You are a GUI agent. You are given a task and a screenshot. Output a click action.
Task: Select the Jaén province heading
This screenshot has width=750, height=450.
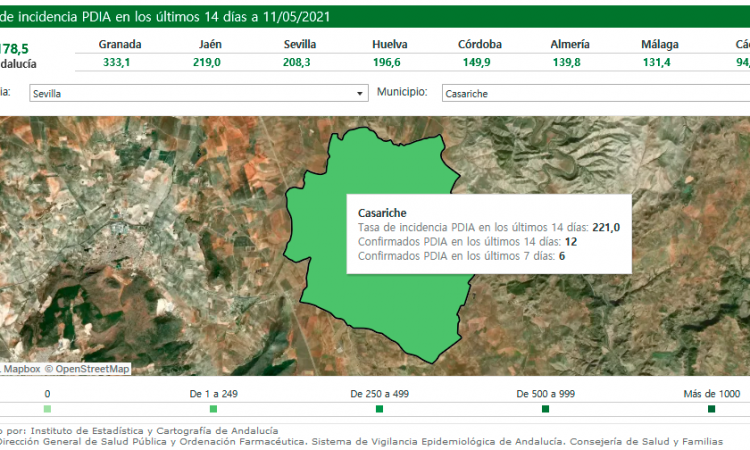tap(209, 44)
